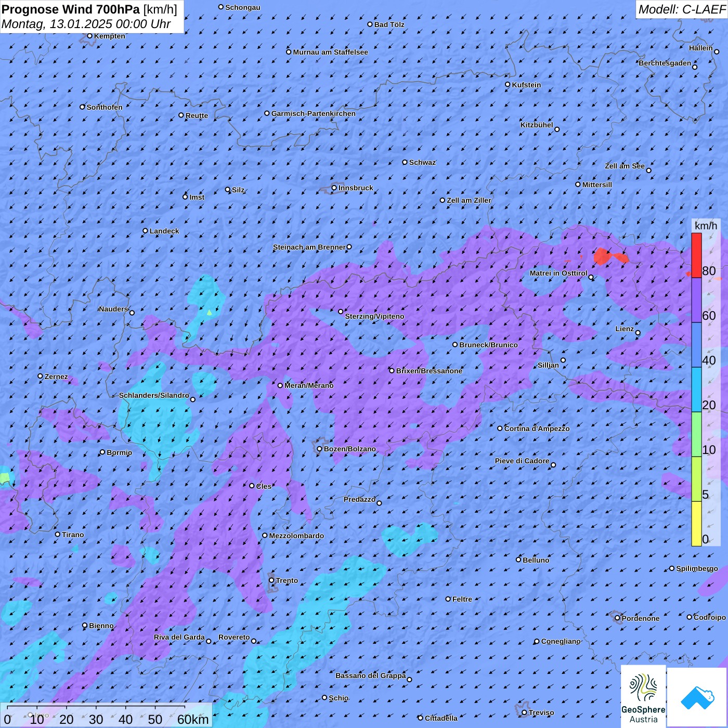The image size is (728, 728).
Task: Click the title 'Prognose Wind 700hPa'
Action: click(x=71, y=9)
